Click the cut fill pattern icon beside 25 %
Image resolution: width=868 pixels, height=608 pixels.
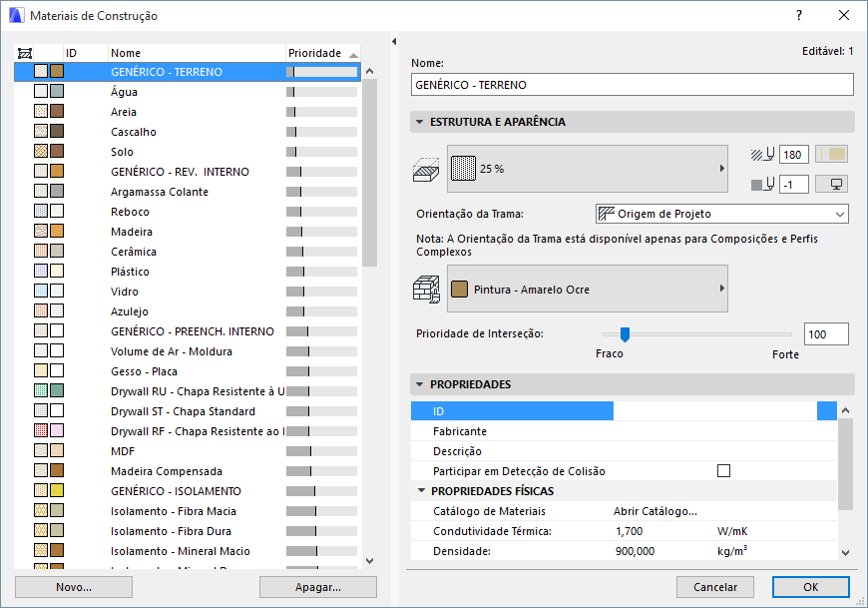point(426,169)
